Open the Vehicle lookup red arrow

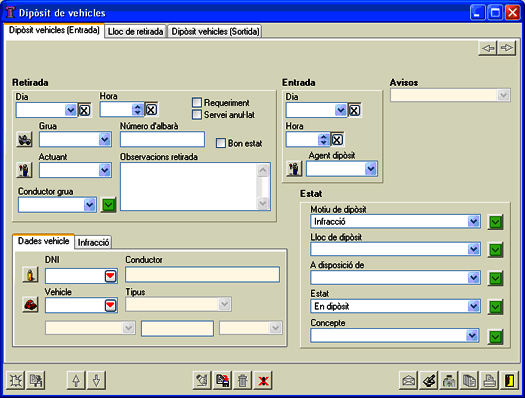coord(110,305)
